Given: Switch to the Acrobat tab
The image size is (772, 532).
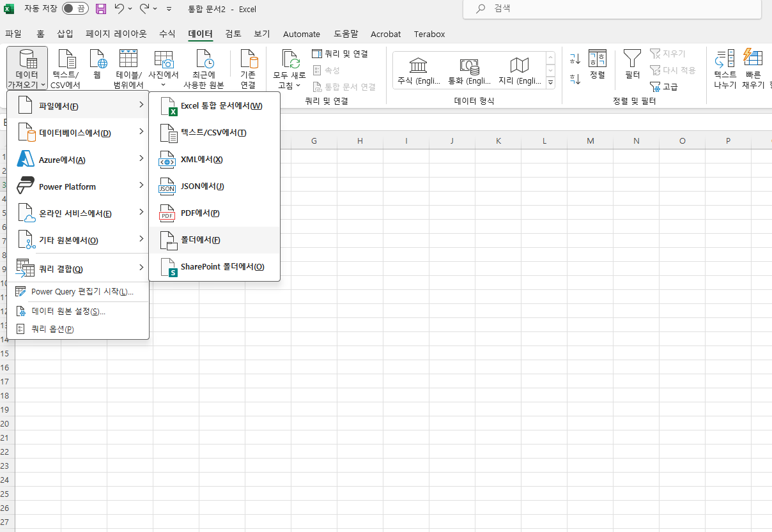Looking at the screenshot, I should [386, 34].
